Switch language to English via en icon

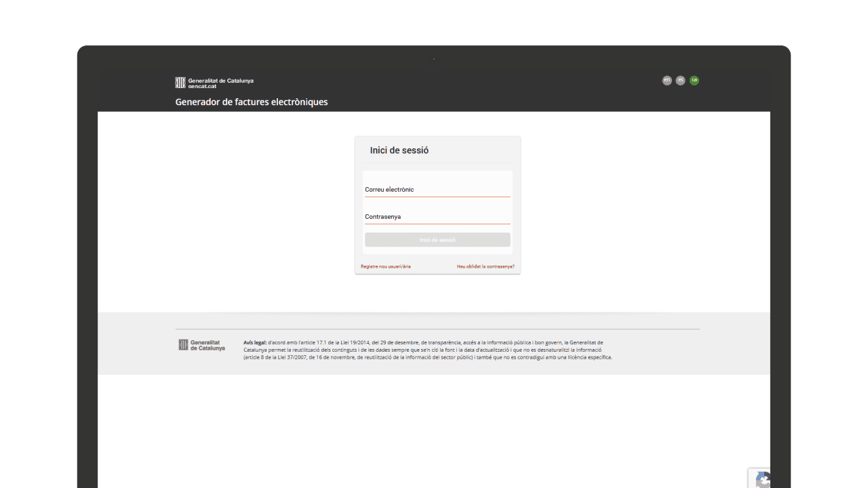(x=667, y=81)
